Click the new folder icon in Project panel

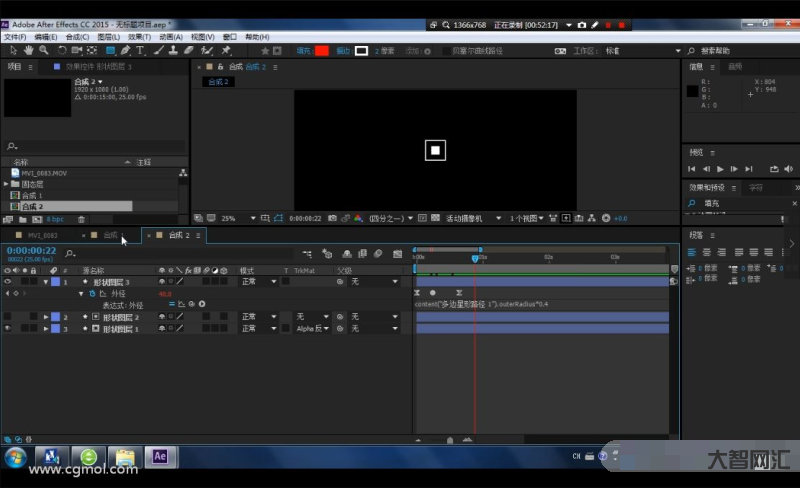tap(23, 219)
